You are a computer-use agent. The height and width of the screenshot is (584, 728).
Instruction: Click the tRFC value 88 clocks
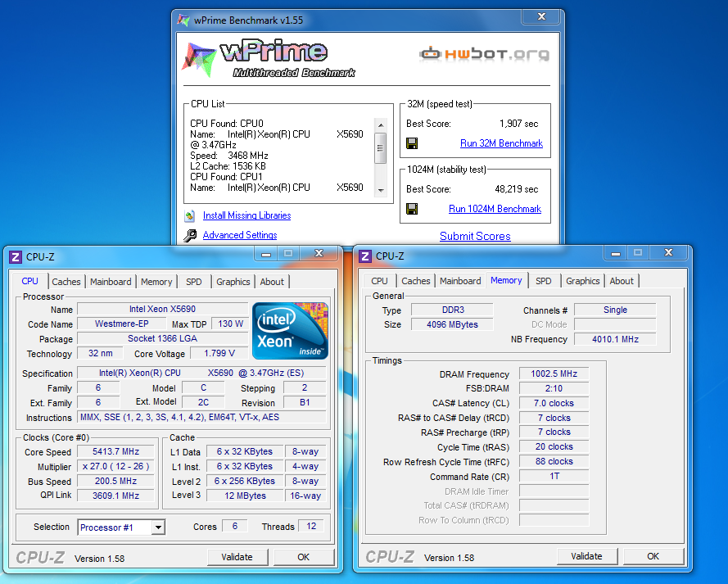tap(554, 461)
